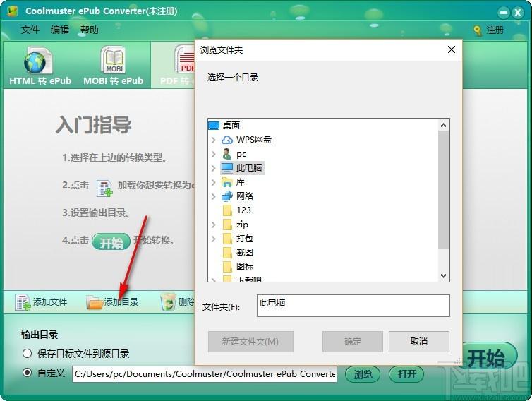
Task: Click the Coolmuster app logo in title bar
Action: click(13, 11)
